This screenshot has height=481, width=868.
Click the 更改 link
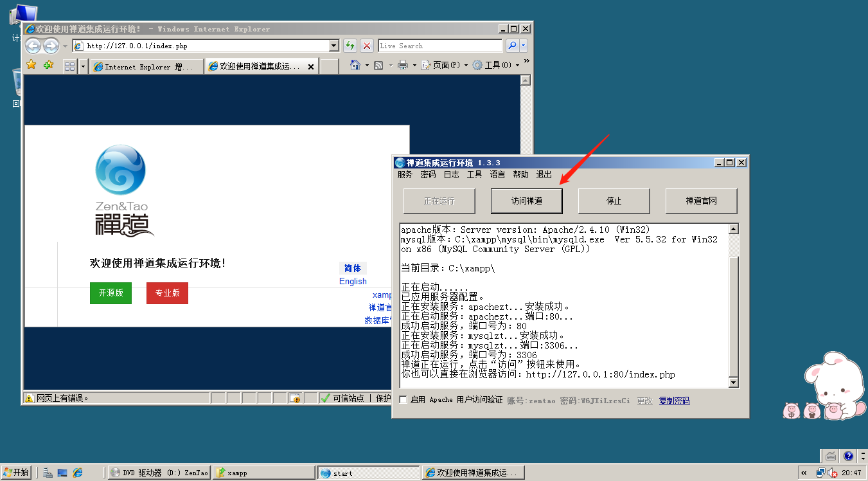tap(644, 400)
